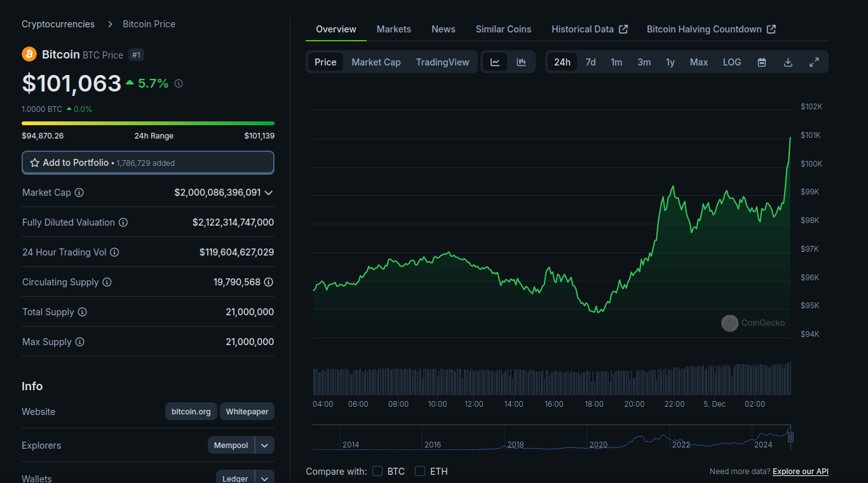The height and width of the screenshot is (483, 868).
Task: Open the Wallets dropdown arrow
Action: pyautogui.click(x=265, y=478)
